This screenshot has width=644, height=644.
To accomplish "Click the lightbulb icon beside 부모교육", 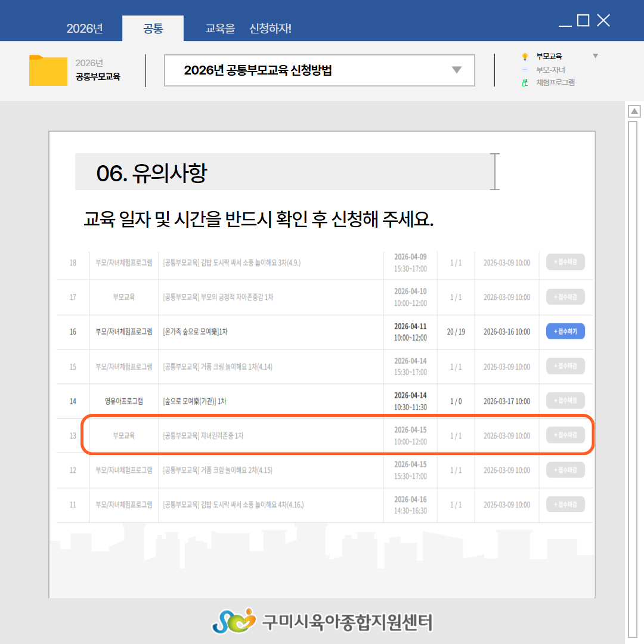I will 525,57.
